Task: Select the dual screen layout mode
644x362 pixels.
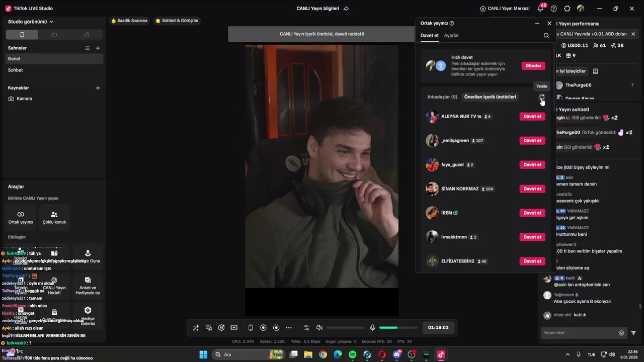Action: tap(87, 35)
